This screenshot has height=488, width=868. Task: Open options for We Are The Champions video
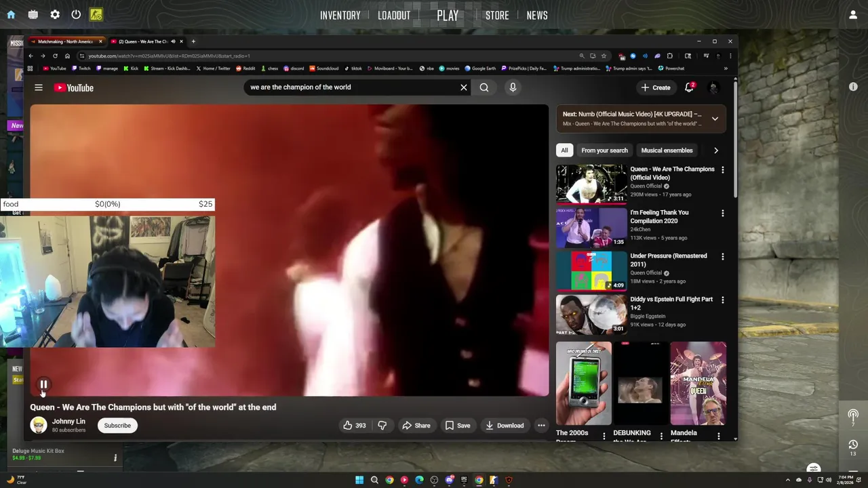[x=722, y=170]
